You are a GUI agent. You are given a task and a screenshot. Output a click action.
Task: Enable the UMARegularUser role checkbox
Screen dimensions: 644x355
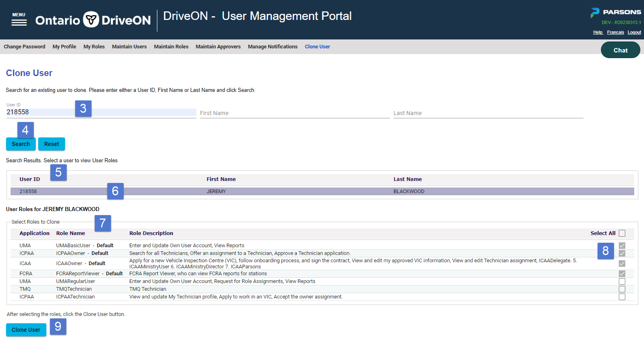click(x=622, y=281)
